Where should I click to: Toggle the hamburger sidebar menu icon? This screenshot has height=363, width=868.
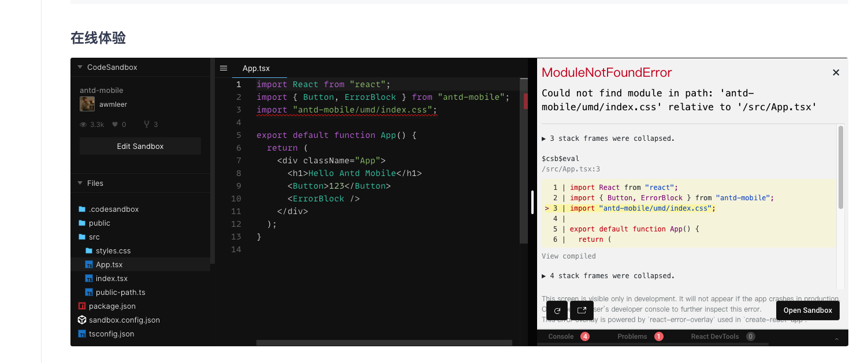[223, 68]
